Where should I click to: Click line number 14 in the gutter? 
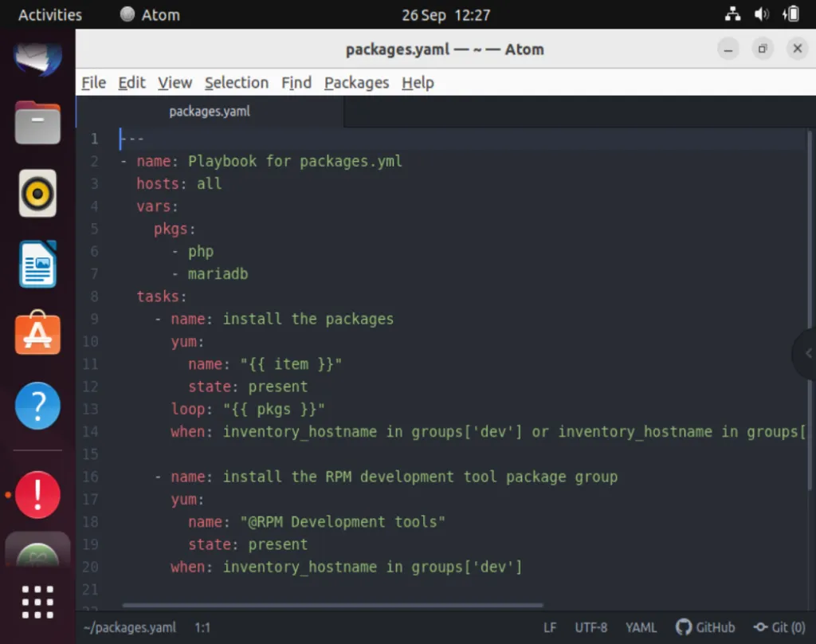click(91, 431)
